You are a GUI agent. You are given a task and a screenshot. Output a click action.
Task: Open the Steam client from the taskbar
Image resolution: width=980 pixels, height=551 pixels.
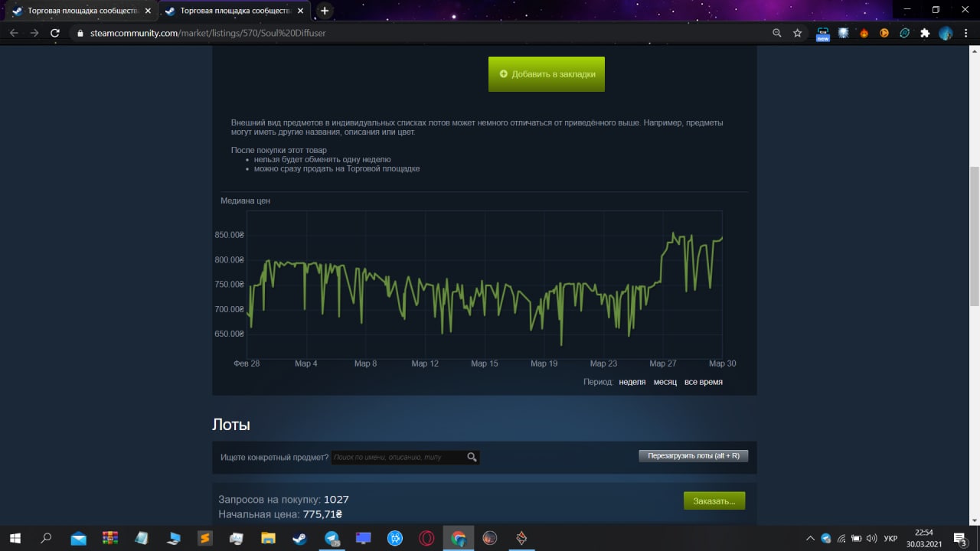click(299, 538)
